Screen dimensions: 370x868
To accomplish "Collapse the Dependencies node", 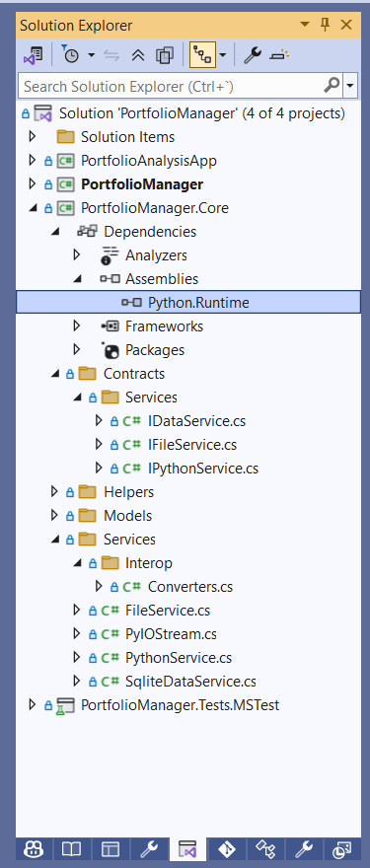I will [54, 232].
